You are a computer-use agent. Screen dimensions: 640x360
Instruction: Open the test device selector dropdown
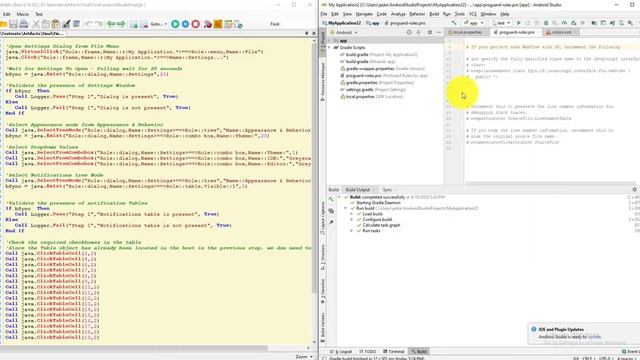pos(500,23)
